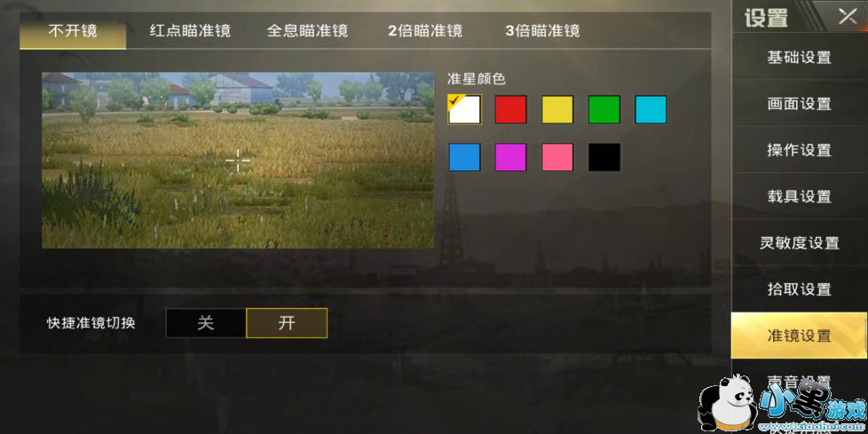The height and width of the screenshot is (434, 868).
Task: Choose the blue crosshair swatch
Action: (x=464, y=157)
